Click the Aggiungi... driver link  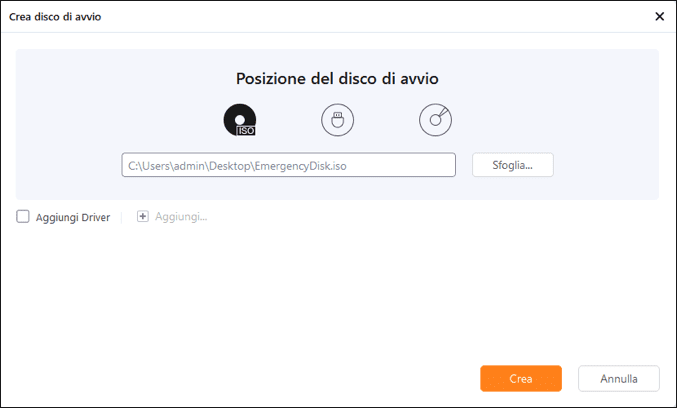181,217
